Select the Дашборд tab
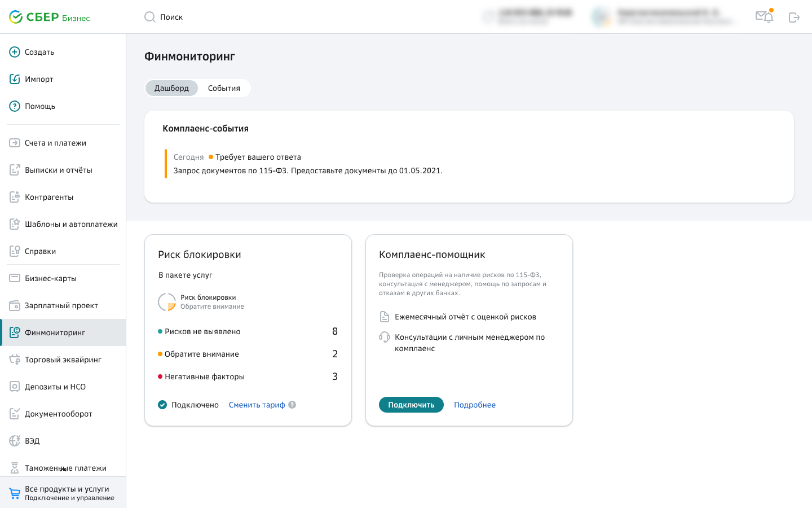The image size is (812, 508). pyautogui.click(x=171, y=88)
